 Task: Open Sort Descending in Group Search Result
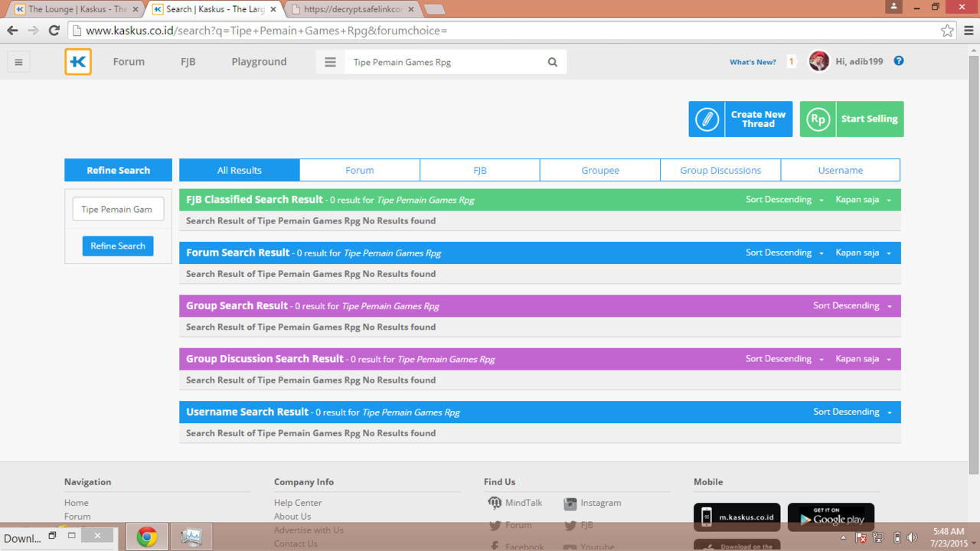pyautogui.click(x=852, y=305)
